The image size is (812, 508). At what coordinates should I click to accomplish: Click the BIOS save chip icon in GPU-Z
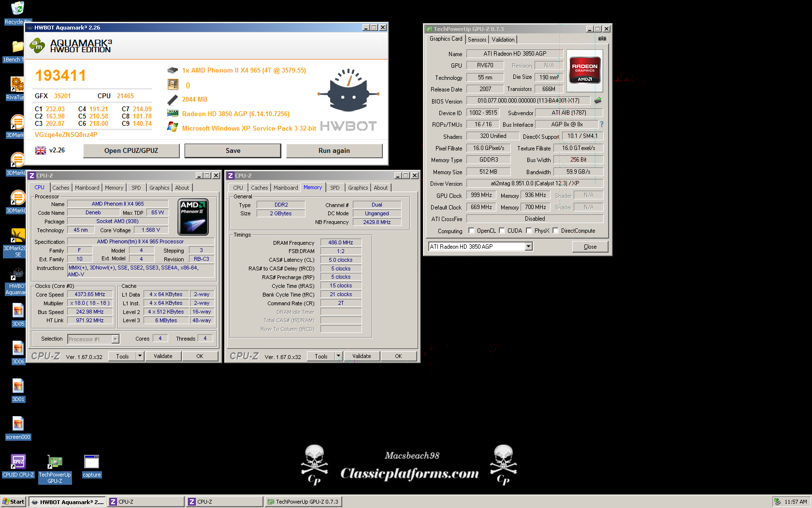point(598,101)
